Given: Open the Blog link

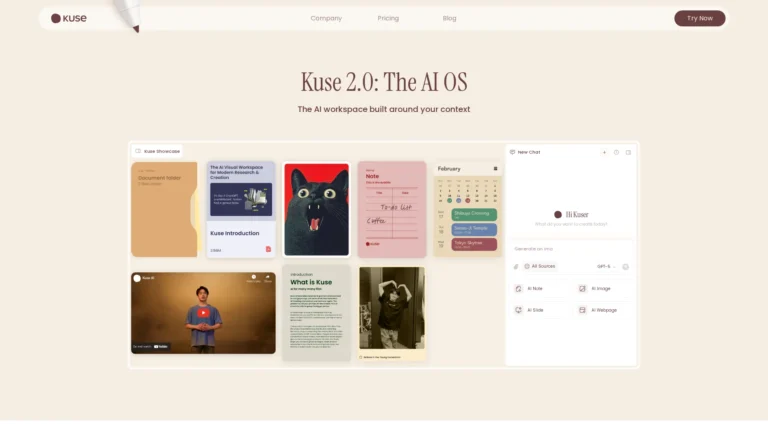Looking at the screenshot, I should pos(449,18).
